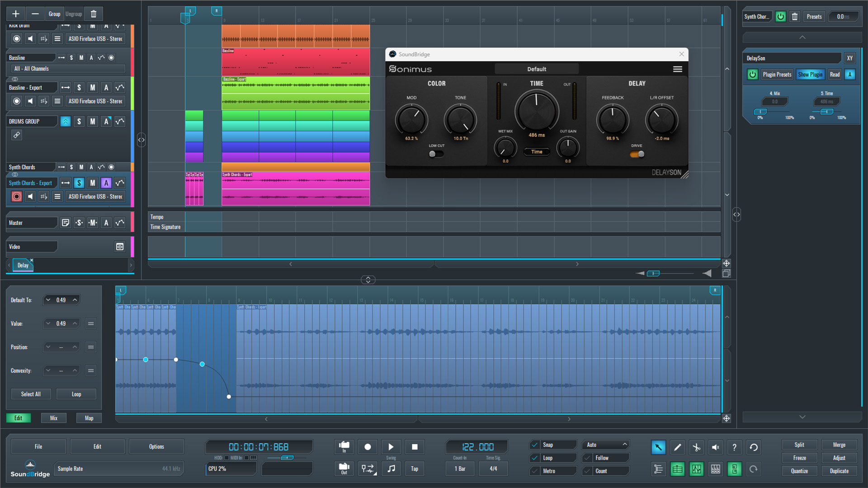The height and width of the screenshot is (488, 868).
Task: Stop playback with the Stop button
Action: tap(415, 447)
